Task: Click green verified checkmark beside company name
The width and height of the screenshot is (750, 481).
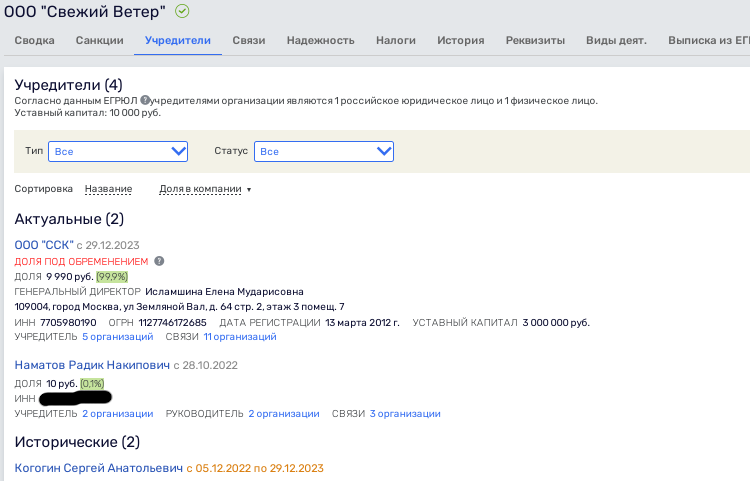Action: tap(182, 11)
